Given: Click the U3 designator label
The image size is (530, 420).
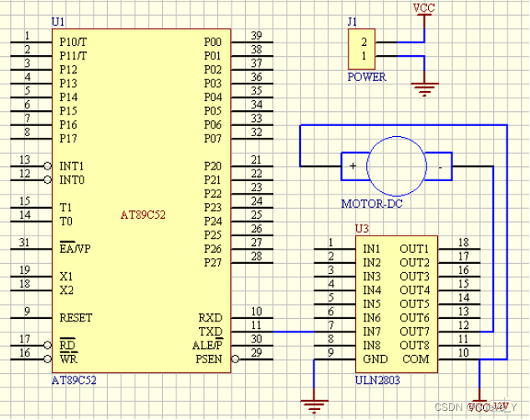Looking at the screenshot, I should [x=362, y=229].
